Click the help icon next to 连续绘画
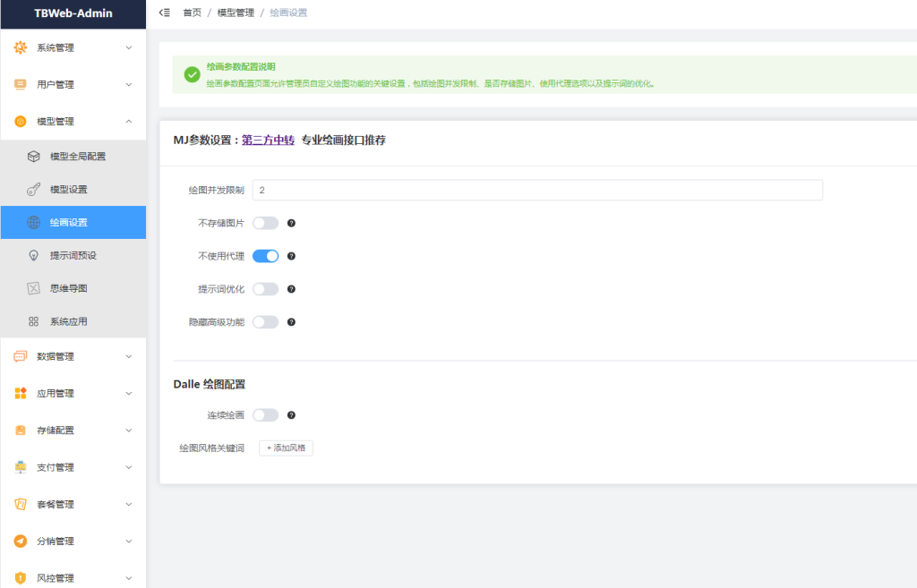 [291, 415]
